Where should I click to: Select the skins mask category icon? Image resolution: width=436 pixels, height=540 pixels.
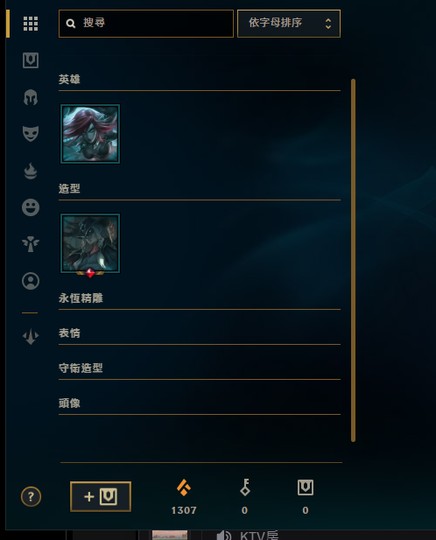(31, 134)
